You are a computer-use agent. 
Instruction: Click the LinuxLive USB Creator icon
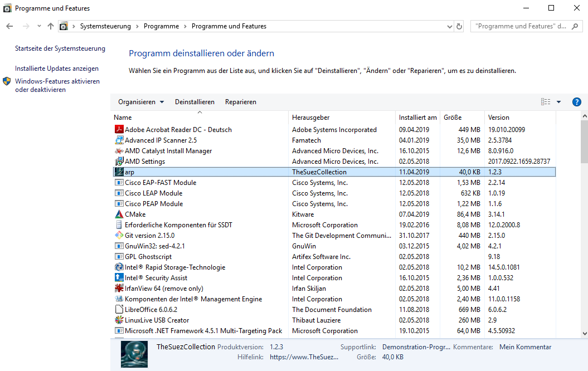tap(119, 320)
